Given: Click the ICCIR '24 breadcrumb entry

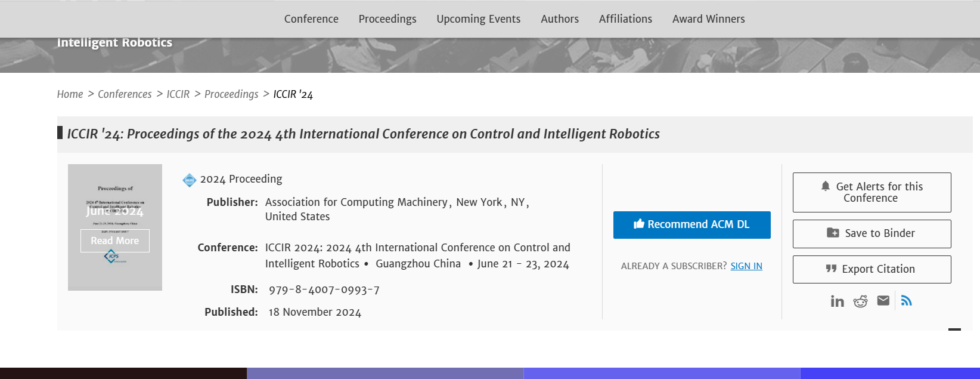Looking at the screenshot, I should tap(293, 94).
